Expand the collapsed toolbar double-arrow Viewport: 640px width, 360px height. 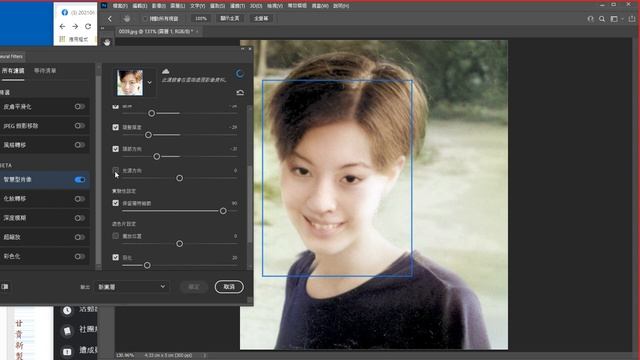102,28
